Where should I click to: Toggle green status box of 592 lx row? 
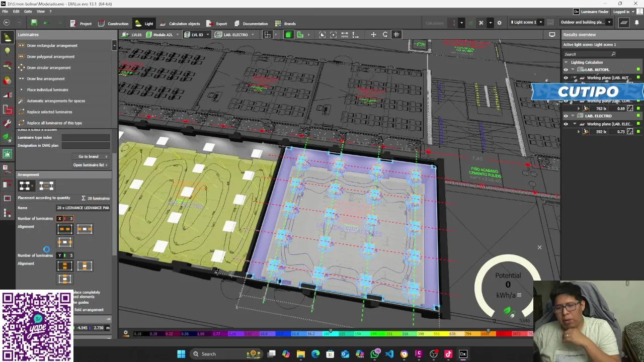pos(638,132)
